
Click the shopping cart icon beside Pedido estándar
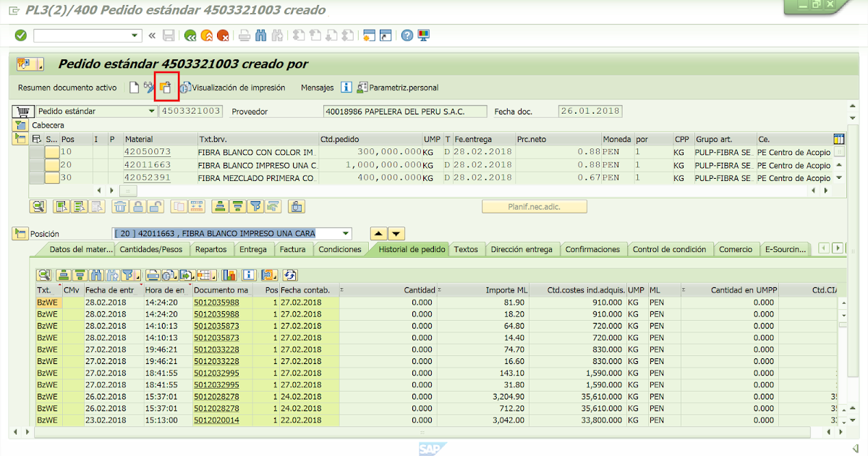tap(22, 111)
